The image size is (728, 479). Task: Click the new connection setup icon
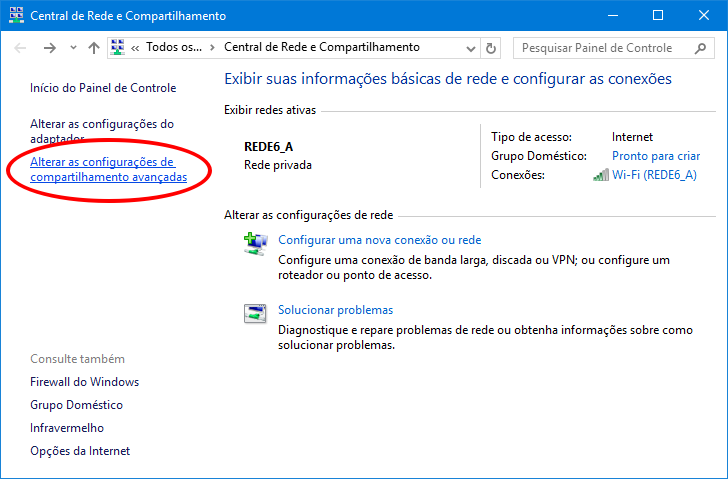255,242
